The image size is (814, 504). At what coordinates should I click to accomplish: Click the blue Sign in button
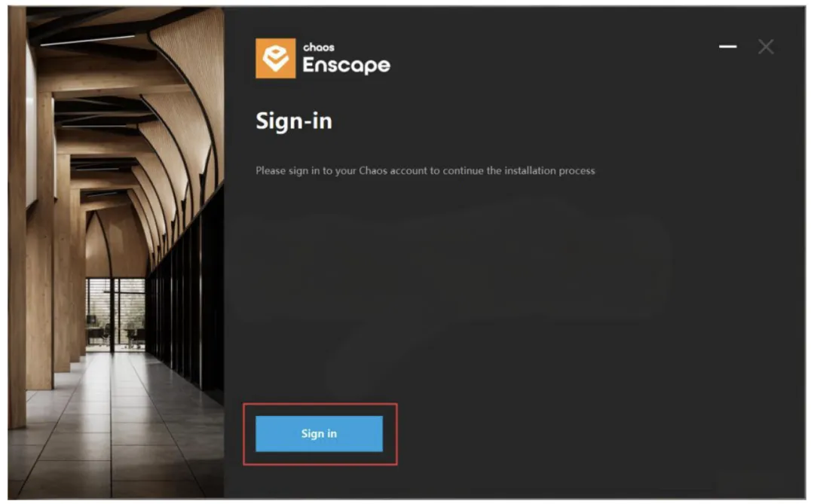click(x=319, y=433)
